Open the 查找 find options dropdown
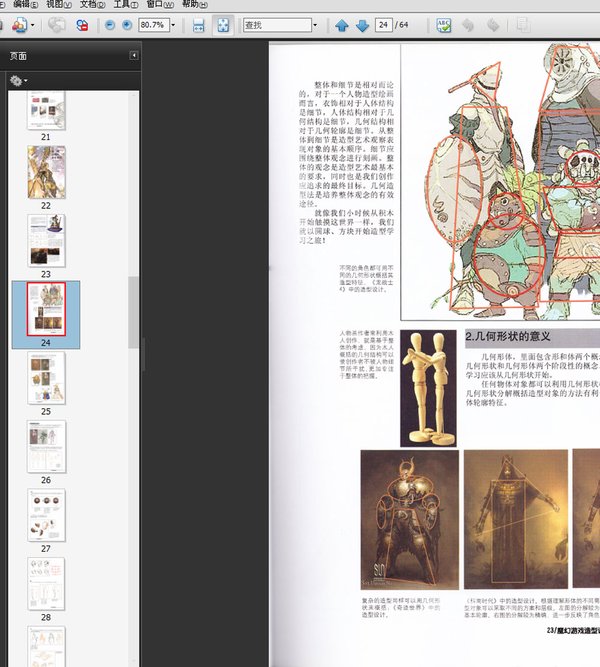 click(315, 25)
